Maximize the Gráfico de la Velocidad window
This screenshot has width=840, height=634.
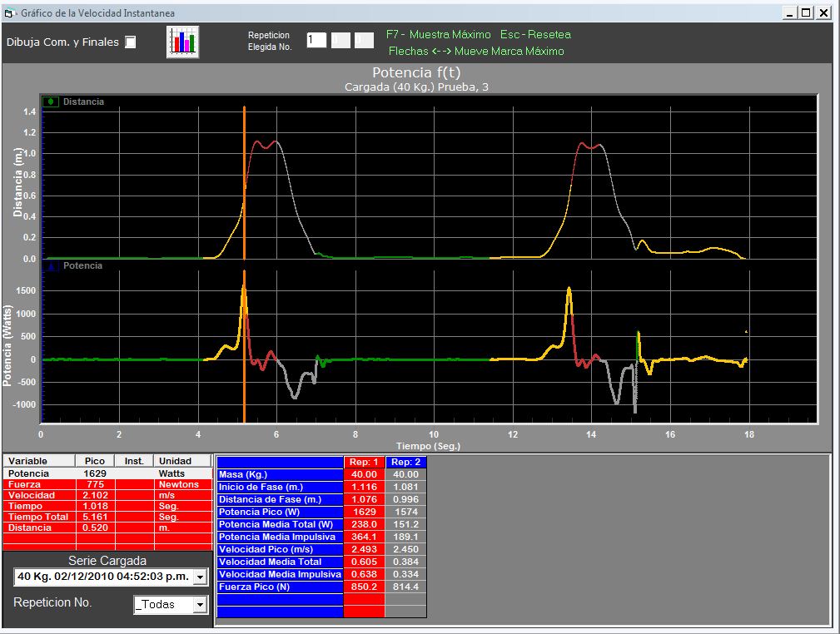[806, 12]
